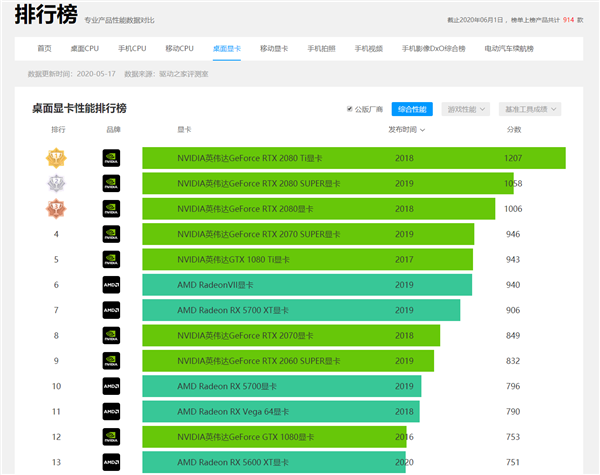Click the 品牌 column header

click(x=113, y=130)
